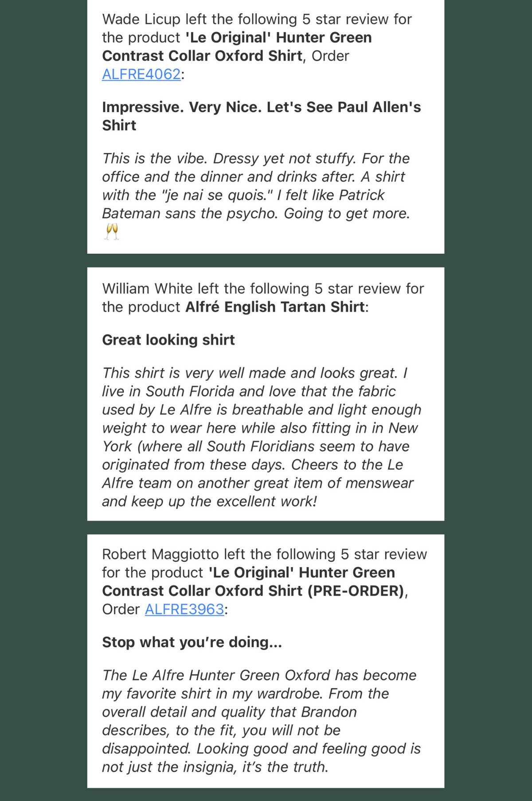
Task: Click Wade Licup's name
Action: coord(141,19)
